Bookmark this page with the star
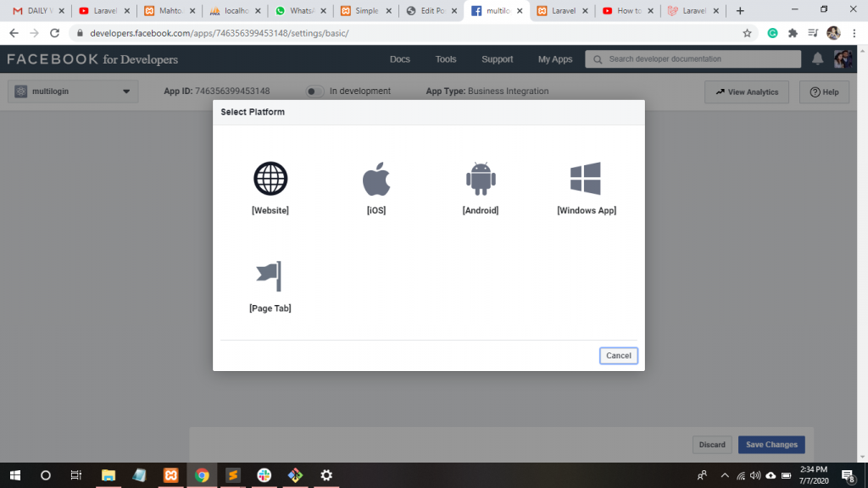 tap(748, 33)
